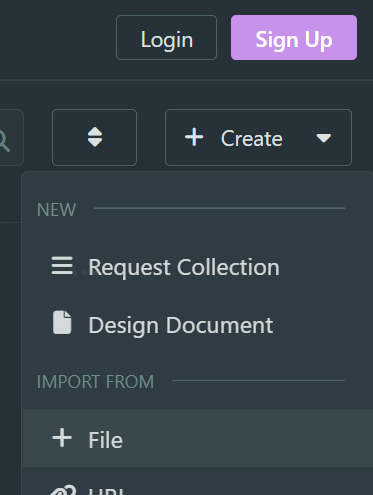The image size is (373, 495).
Task: Click the plus icon beside Create
Action: pyautogui.click(x=194, y=137)
